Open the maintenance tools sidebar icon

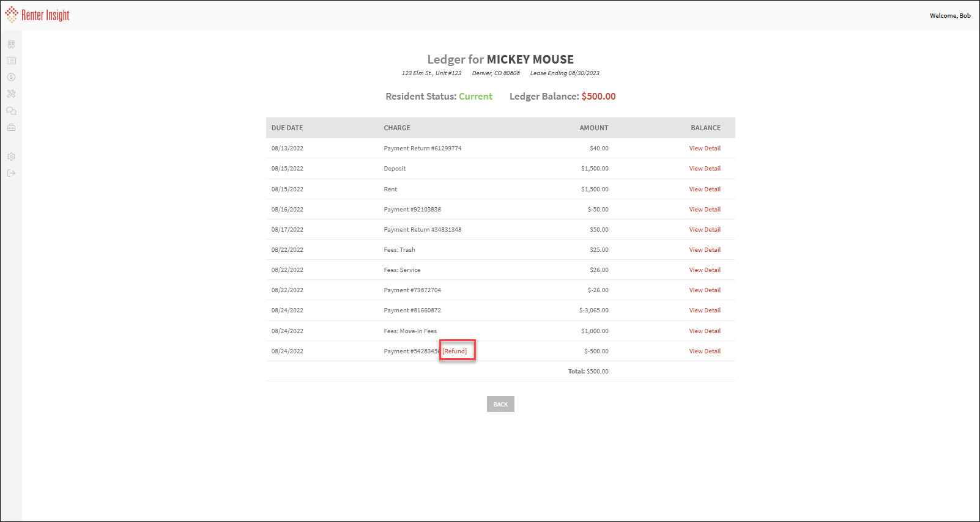pos(11,94)
